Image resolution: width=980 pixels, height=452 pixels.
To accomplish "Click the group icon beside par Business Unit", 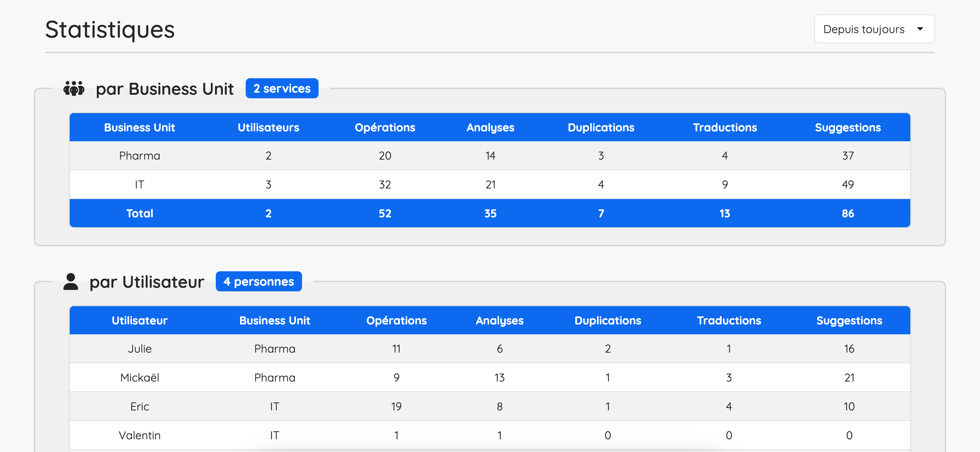I will [x=74, y=89].
